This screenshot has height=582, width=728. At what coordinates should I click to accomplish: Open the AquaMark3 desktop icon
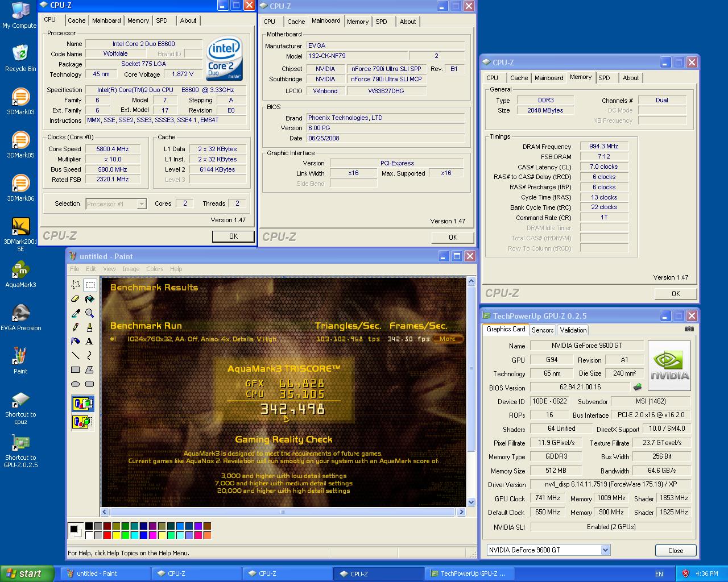[x=20, y=274]
